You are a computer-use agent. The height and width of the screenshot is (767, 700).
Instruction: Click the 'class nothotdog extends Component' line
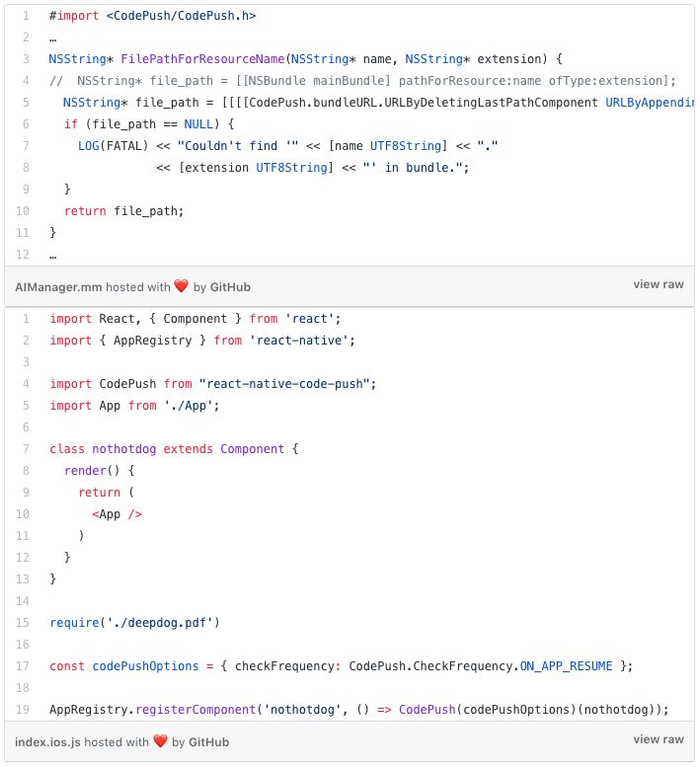point(174,449)
